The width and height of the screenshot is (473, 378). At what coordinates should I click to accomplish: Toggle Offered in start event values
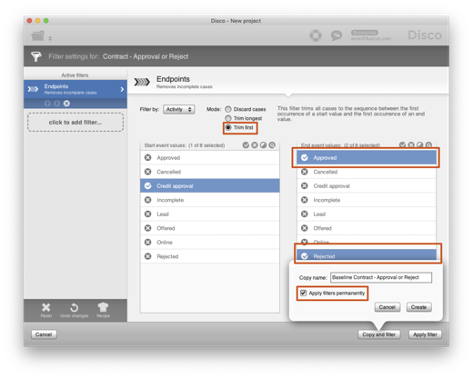pyautogui.click(x=210, y=228)
